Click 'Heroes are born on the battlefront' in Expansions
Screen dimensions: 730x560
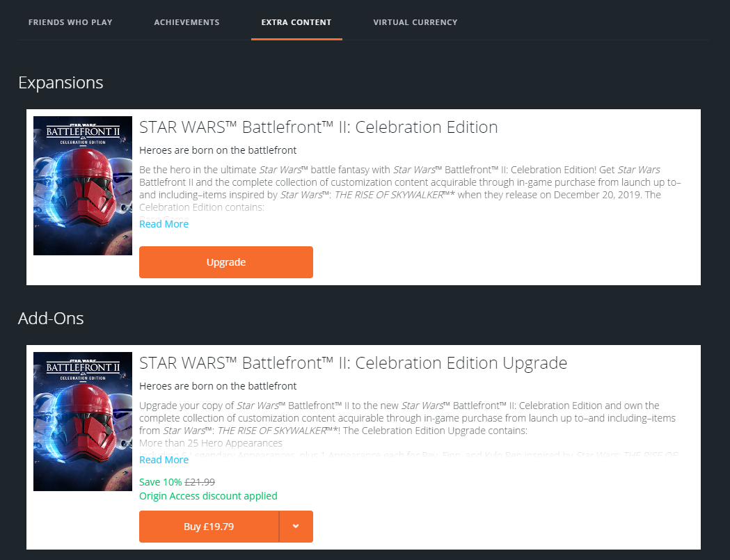tap(218, 150)
